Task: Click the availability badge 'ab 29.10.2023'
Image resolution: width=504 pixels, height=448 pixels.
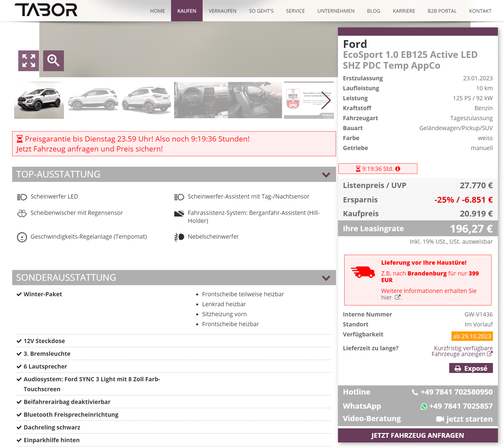Action: 472,336
